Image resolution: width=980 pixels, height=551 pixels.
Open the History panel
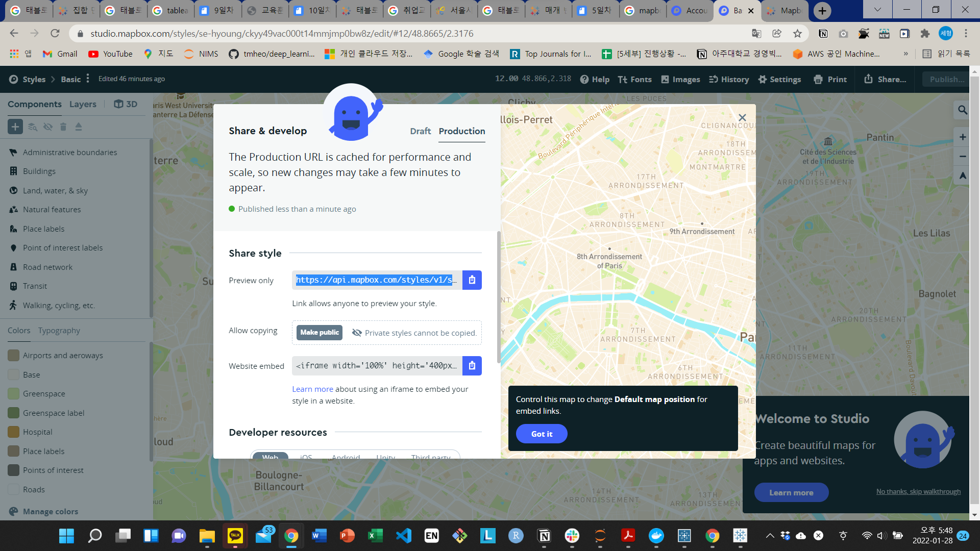tap(729, 79)
